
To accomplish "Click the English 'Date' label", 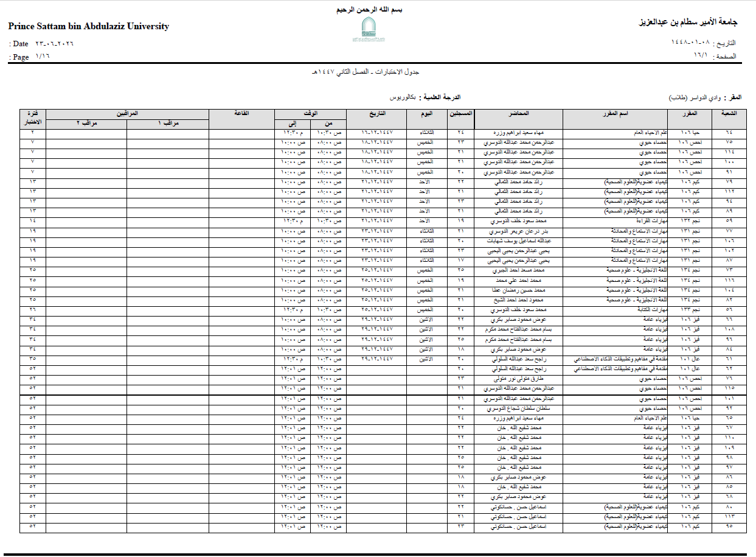I will tap(21, 44).
